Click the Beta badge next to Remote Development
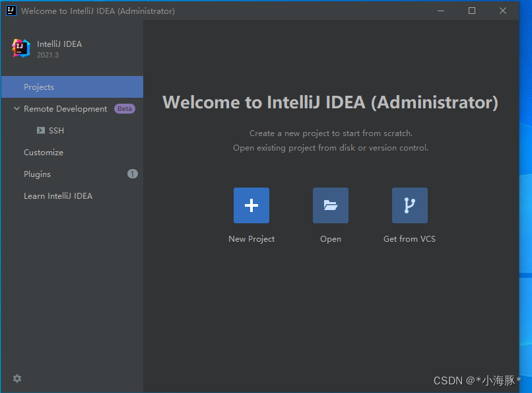The image size is (532, 393). tap(125, 108)
